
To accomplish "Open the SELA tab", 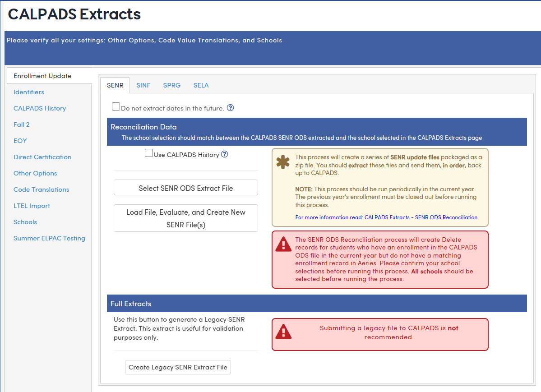I will pos(201,85).
